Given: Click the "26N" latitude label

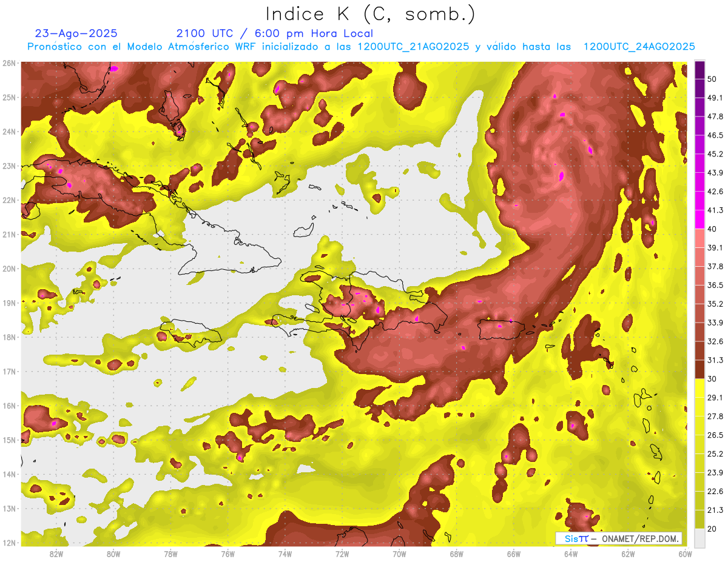Looking at the screenshot, I should coord(9,63).
